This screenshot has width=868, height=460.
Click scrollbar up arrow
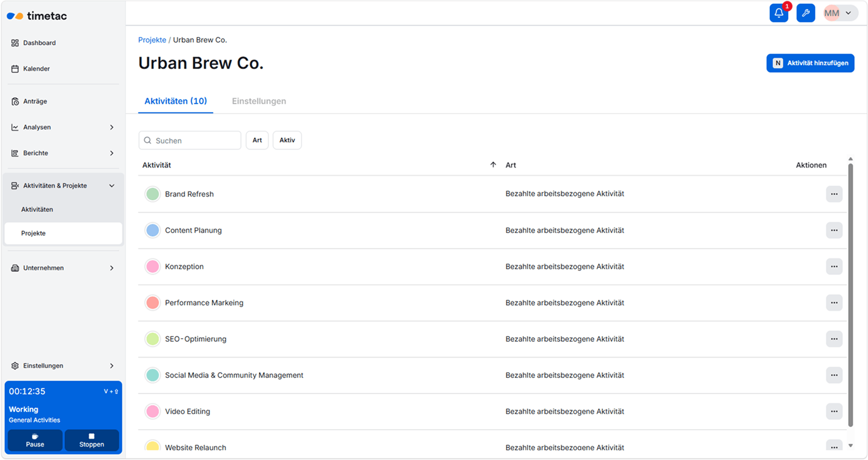[851, 159]
